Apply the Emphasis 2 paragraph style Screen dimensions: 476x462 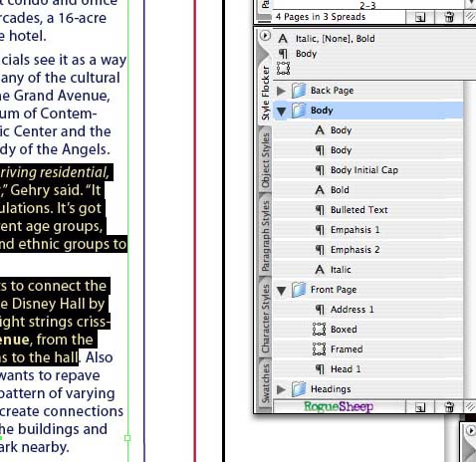367,250
